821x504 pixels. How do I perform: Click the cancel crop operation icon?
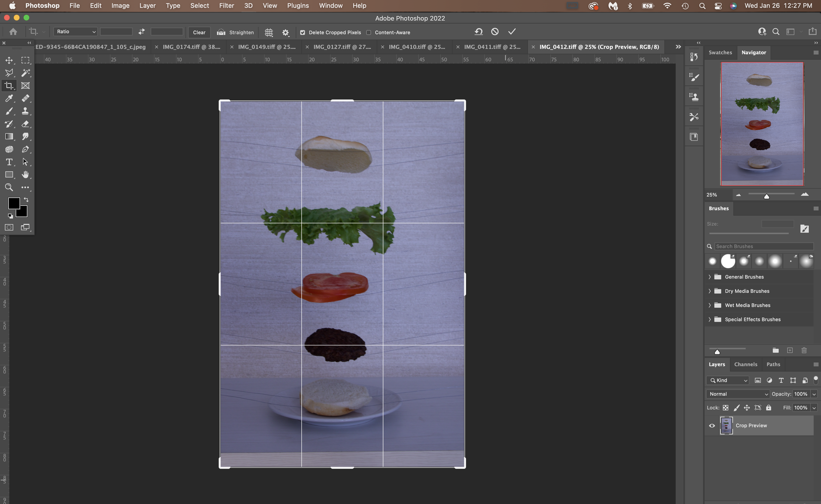pos(494,32)
